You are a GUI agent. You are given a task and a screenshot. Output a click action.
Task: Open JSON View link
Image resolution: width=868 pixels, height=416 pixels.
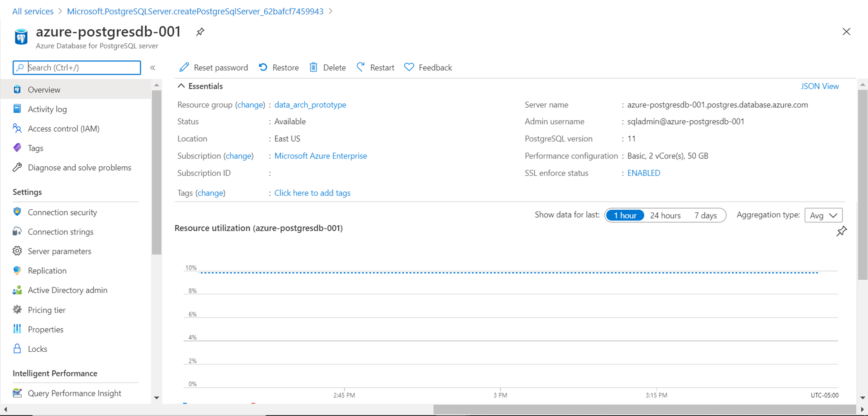click(x=819, y=86)
